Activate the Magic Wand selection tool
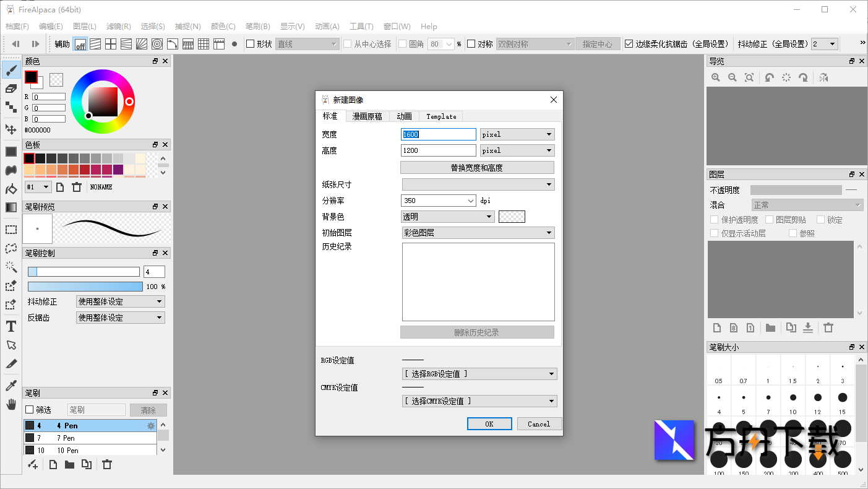 pos(11,267)
